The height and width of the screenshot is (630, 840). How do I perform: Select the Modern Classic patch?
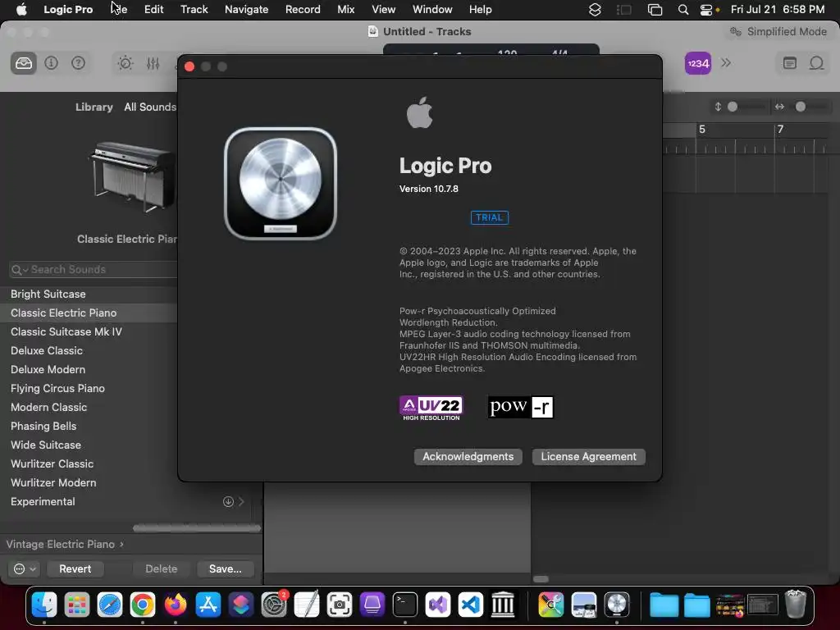point(89,407)
